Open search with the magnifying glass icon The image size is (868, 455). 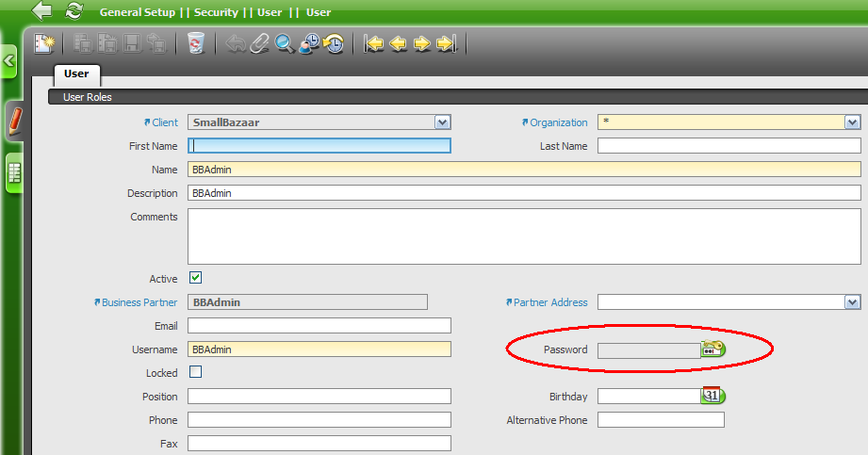pos(284,43)
